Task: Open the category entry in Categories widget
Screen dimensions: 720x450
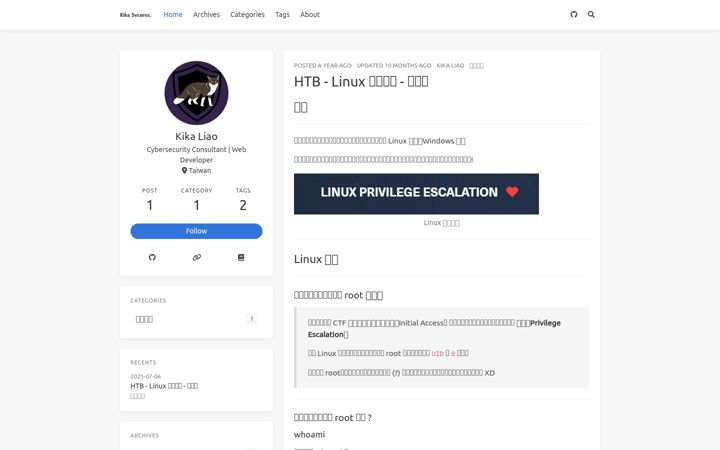Action: coord(196,319)
